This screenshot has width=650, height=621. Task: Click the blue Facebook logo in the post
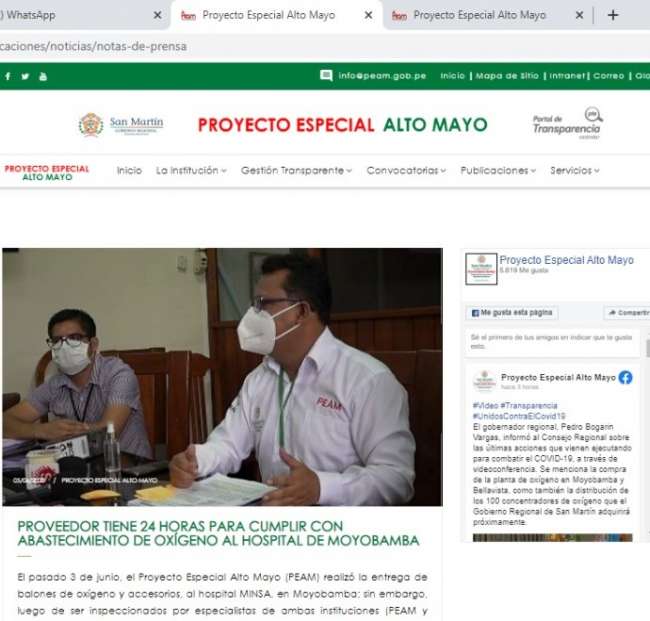pos(625,377)
